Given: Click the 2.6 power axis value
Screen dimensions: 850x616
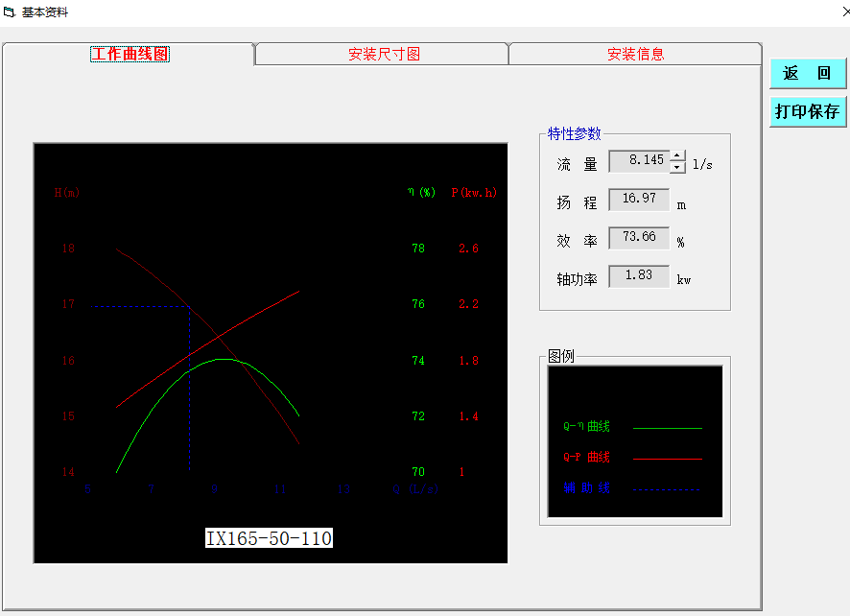Looking at the screenshot, I should pos(468,249).
